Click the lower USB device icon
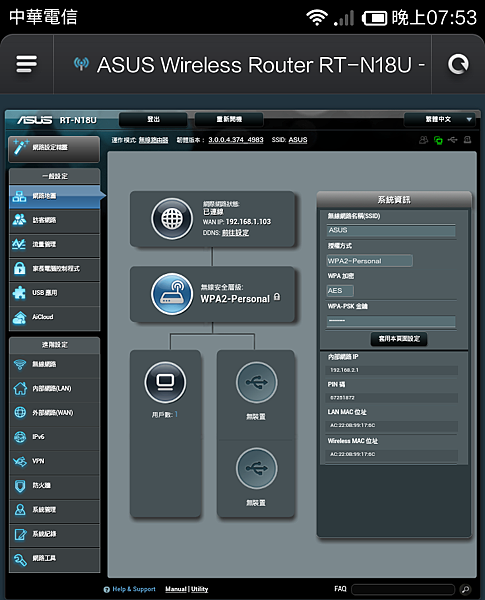 click(256, 468)
